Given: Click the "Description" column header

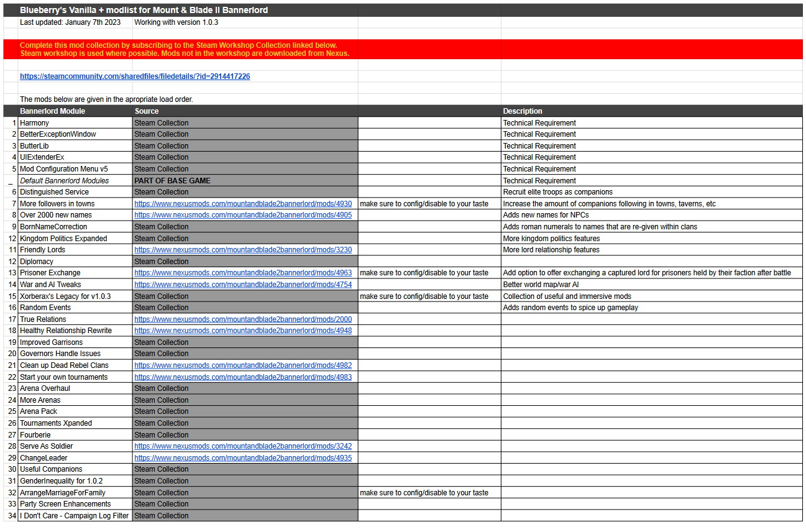Looking at the screenshot, I should coord(523,111).
